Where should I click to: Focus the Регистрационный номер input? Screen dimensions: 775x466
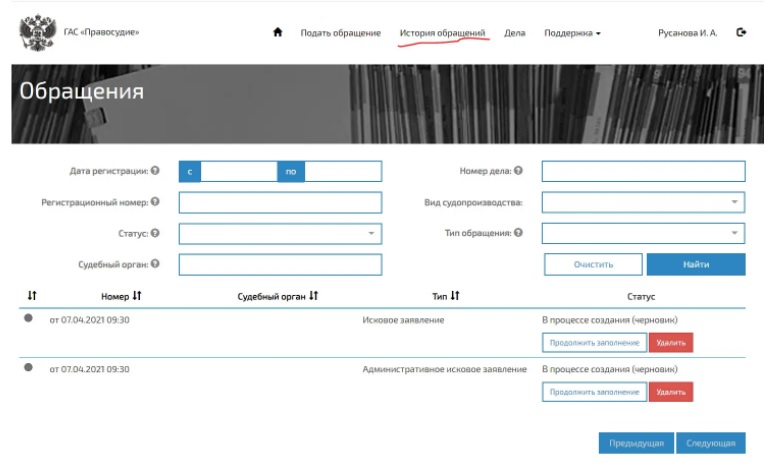tap(280, 203)
